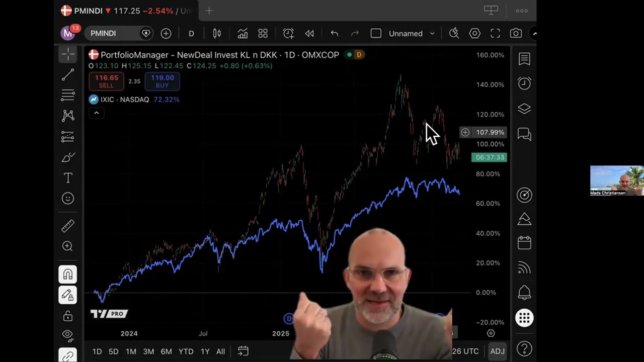The height and width of the screenshot is (362, 644).
Task: Click the 119.00 BUY button
Action: point(162,81)
